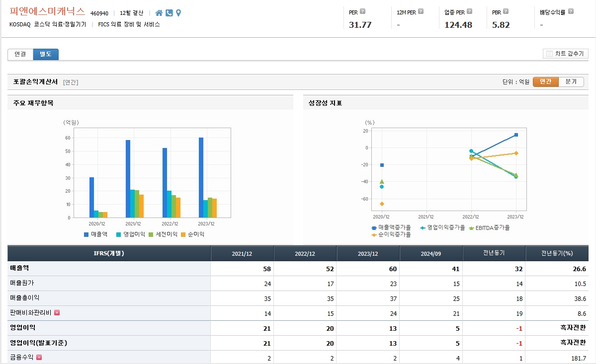Click the 2023/12 column header

coord(368,254)
